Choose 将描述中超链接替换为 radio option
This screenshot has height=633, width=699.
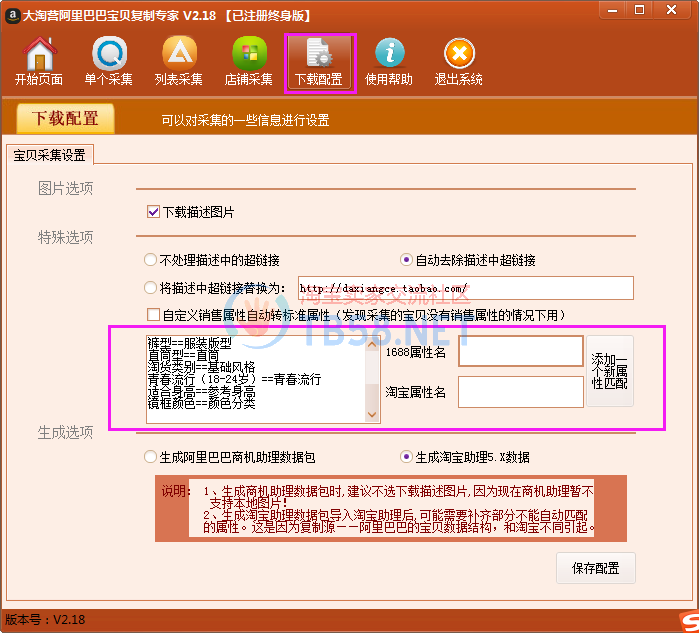tap(151, 288)
